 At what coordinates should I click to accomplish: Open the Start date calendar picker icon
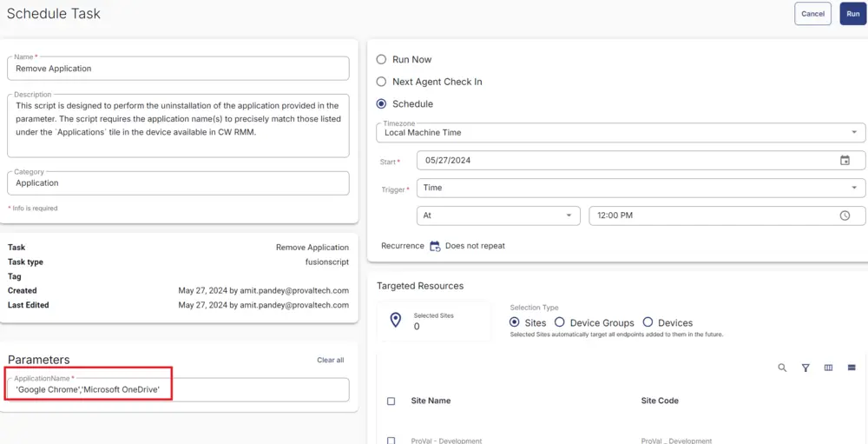[845, 160]
